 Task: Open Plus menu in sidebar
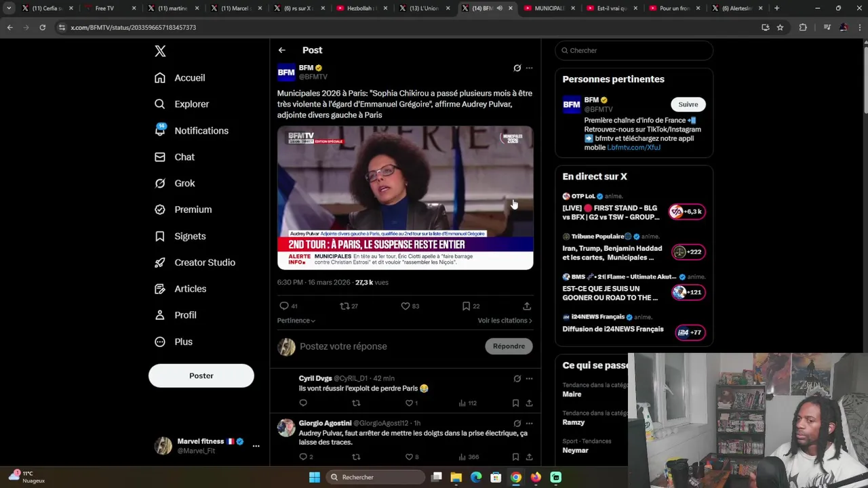[174, 342]
